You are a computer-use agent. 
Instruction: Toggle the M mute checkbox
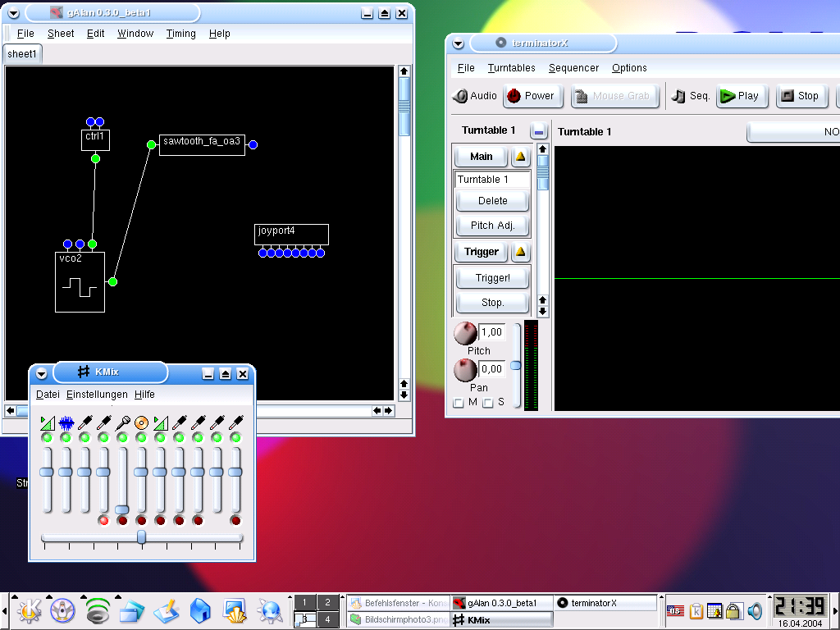coord(459,403)
